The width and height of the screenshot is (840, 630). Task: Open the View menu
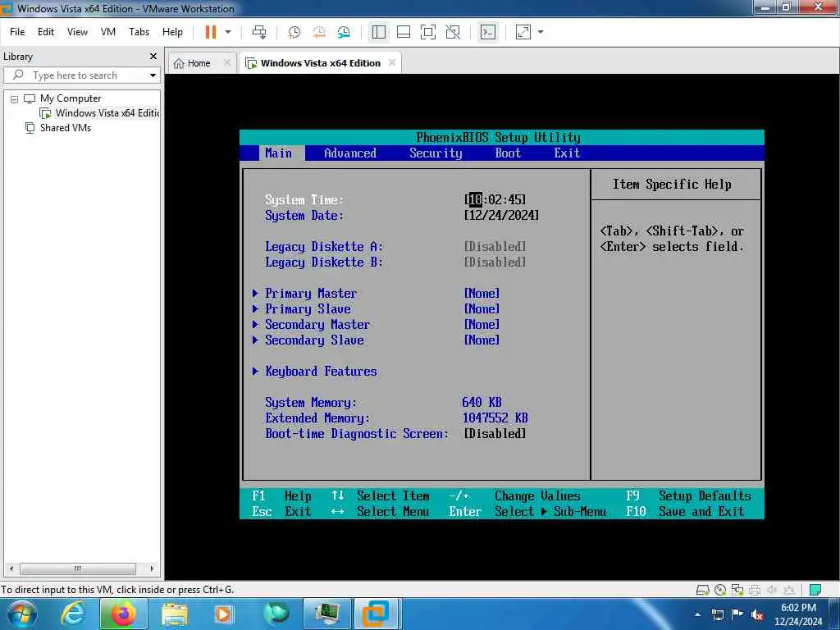pos(77,32)
